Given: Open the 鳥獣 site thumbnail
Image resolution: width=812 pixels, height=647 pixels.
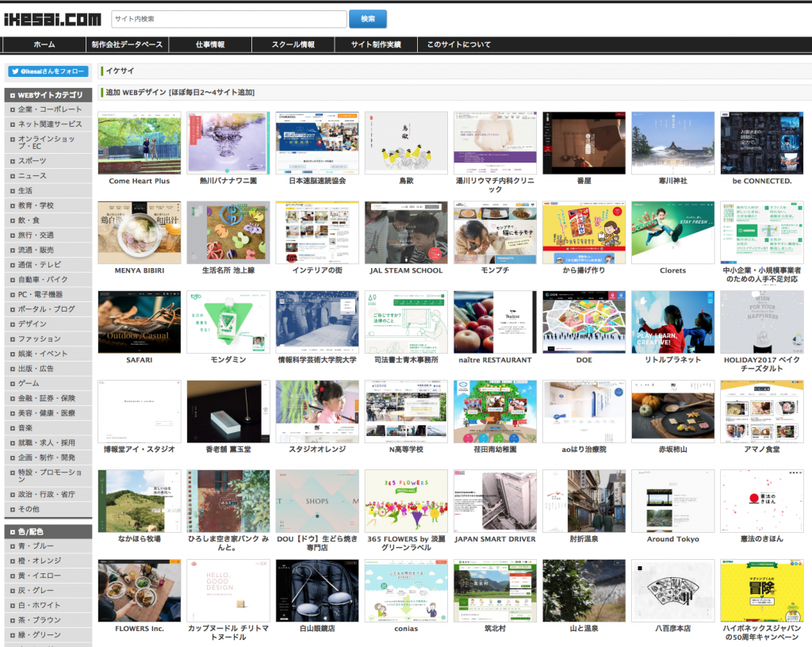Looking at the screenshot, I should click(x=406, y=143).
